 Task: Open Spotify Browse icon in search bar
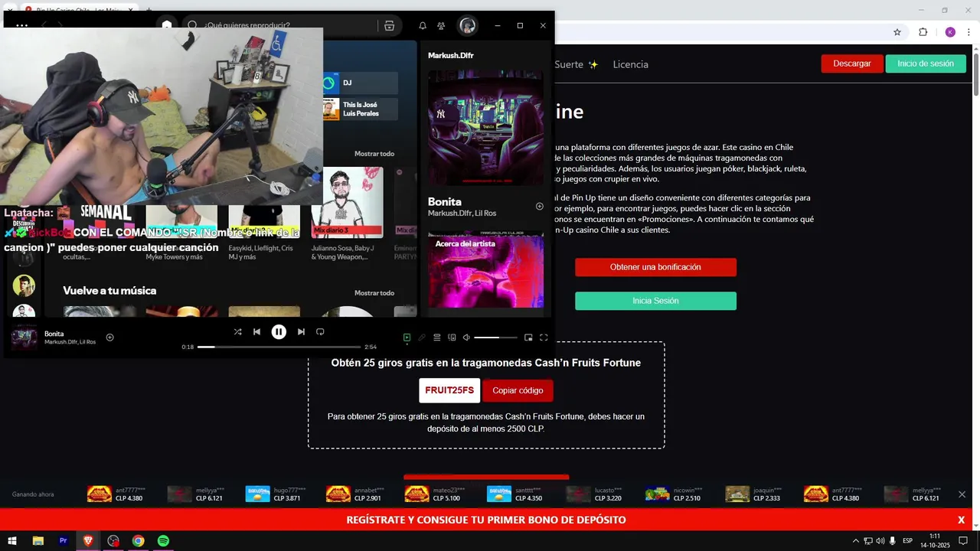[390, 25]
